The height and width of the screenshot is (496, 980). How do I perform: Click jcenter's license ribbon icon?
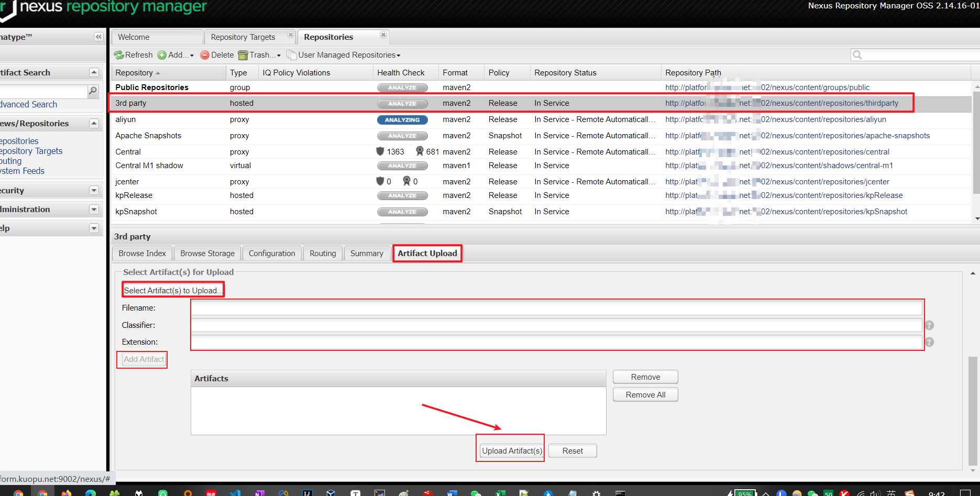[406, 181]
